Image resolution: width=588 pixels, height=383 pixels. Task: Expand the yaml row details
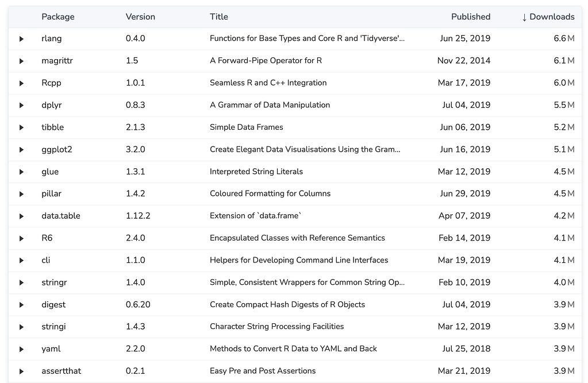click(21, 349)
